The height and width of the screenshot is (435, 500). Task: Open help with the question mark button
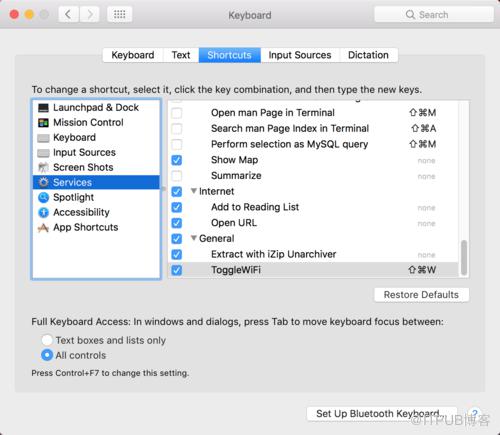click(x=475, y=413)
